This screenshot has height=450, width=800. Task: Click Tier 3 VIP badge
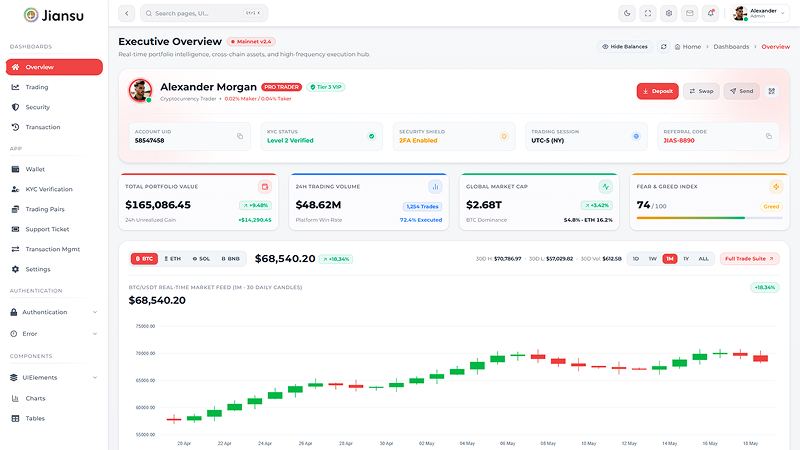(326, 87)
